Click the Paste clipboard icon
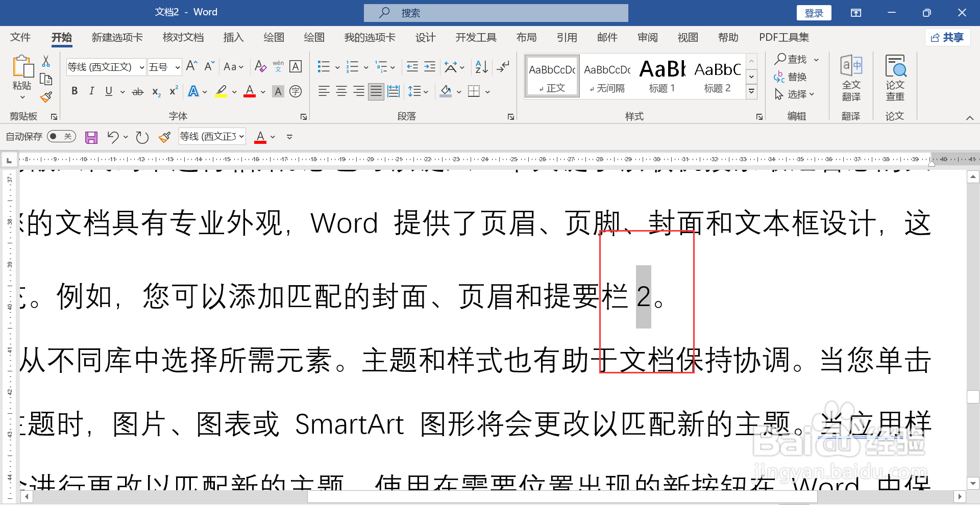 [22, 67]
